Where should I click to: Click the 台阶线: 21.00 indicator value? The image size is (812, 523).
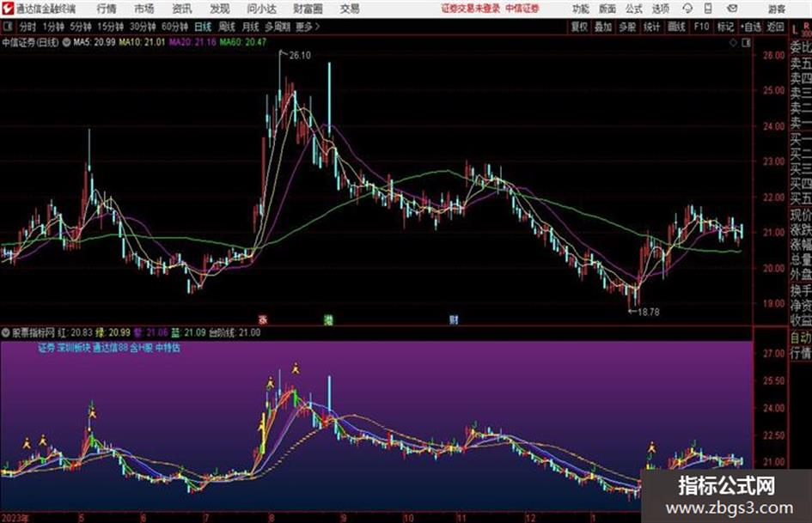[x=234, y=332]
